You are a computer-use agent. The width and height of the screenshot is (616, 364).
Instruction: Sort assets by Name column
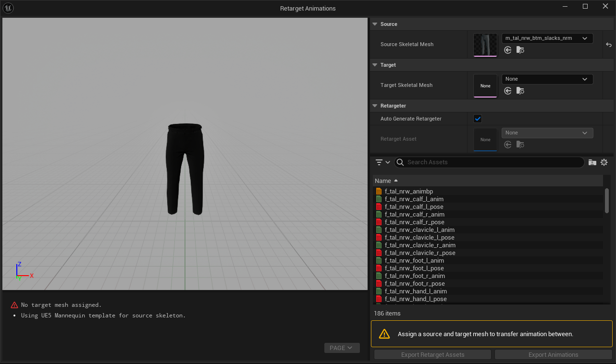[x=488, y=181]
